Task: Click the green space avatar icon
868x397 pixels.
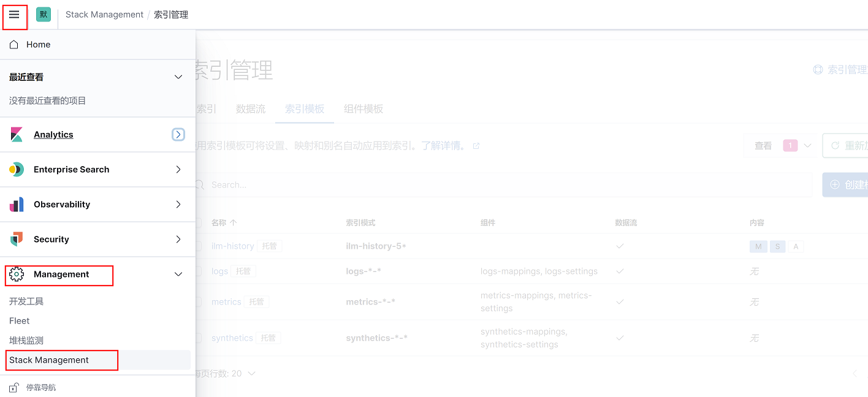Action: coord(44,15)
